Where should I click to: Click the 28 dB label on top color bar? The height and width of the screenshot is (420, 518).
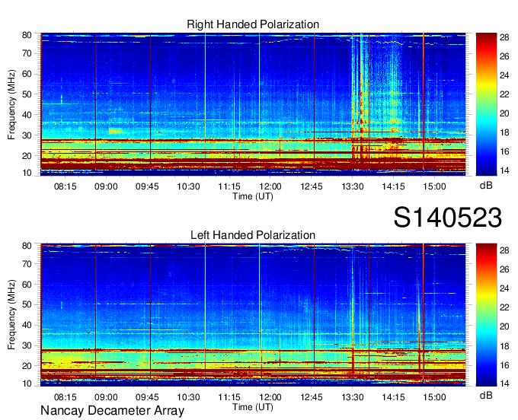click(x=504, y=37)
